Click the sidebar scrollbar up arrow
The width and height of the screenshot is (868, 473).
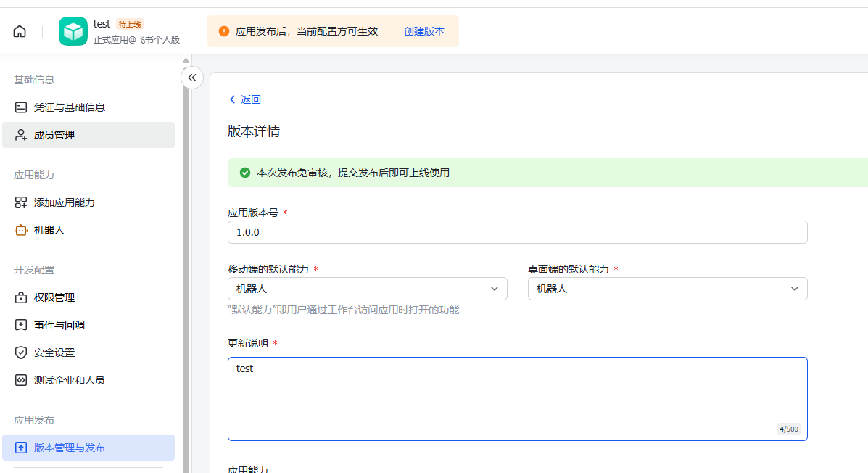coord(186,60)
